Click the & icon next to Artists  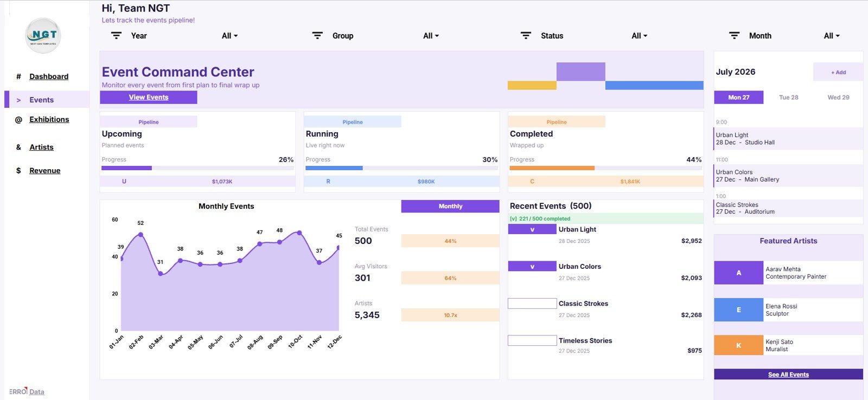point(18,147)
